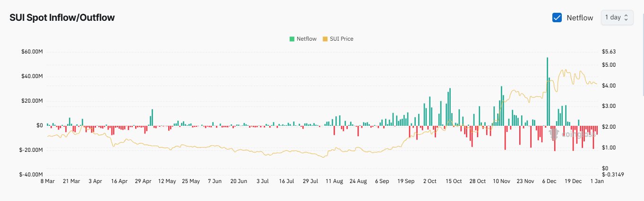
Task: Click the $60.00M left axis label
Action: click(x=33, y=52)
